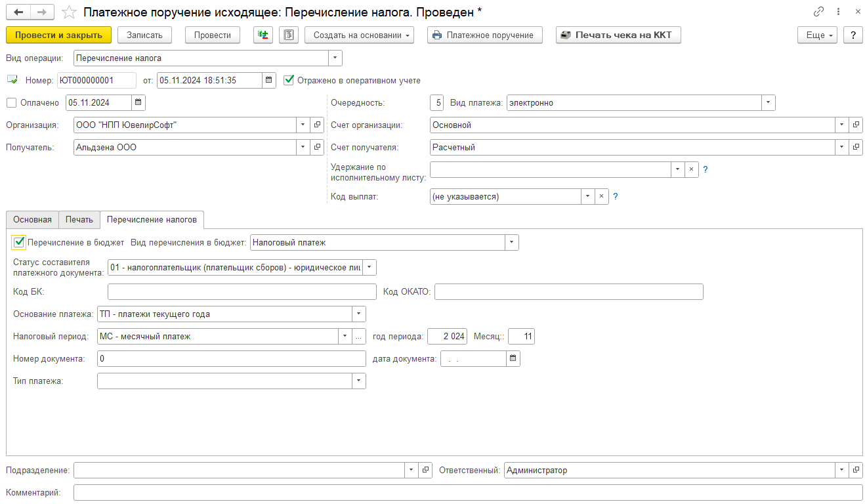Show help for Удержание по исполнительному листу

(706, 169)
